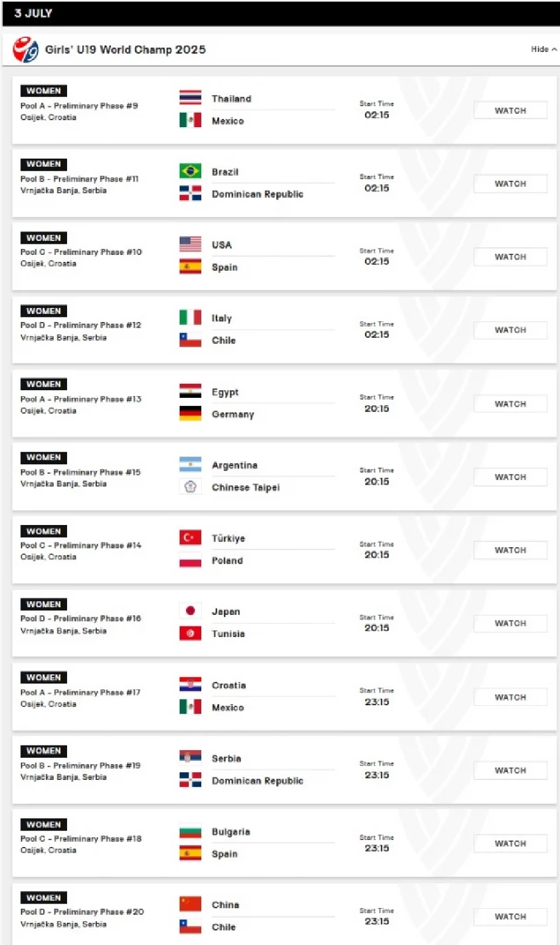Watch the Argentina vs Chinese Taipei match

click(510, 477)
